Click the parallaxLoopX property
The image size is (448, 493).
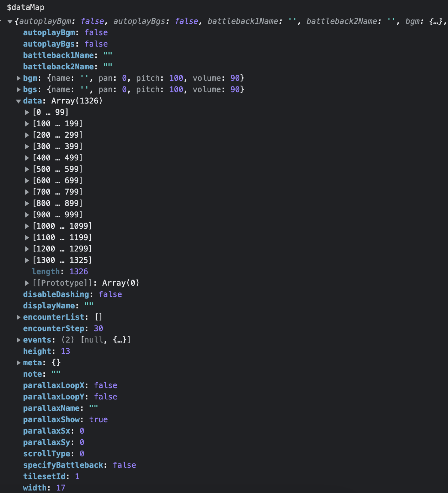coord(54,386)
